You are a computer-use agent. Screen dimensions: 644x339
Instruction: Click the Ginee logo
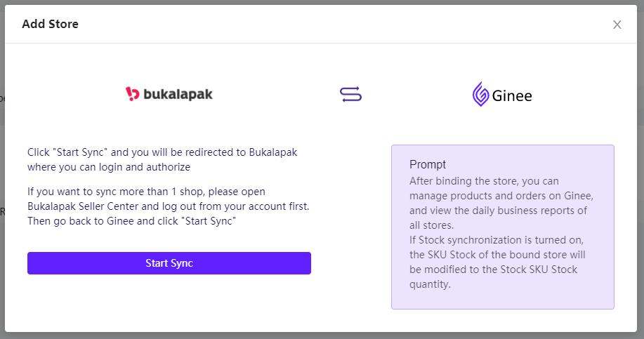point(502,94)
